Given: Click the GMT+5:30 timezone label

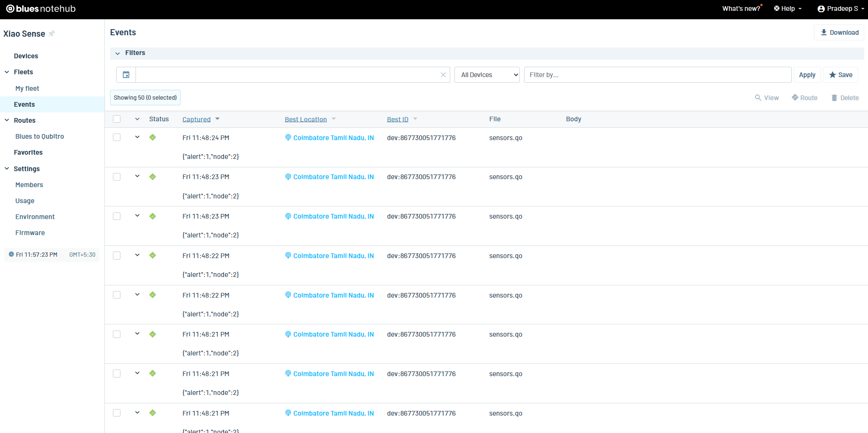Looking at the screenshot, I should point(82,255).
